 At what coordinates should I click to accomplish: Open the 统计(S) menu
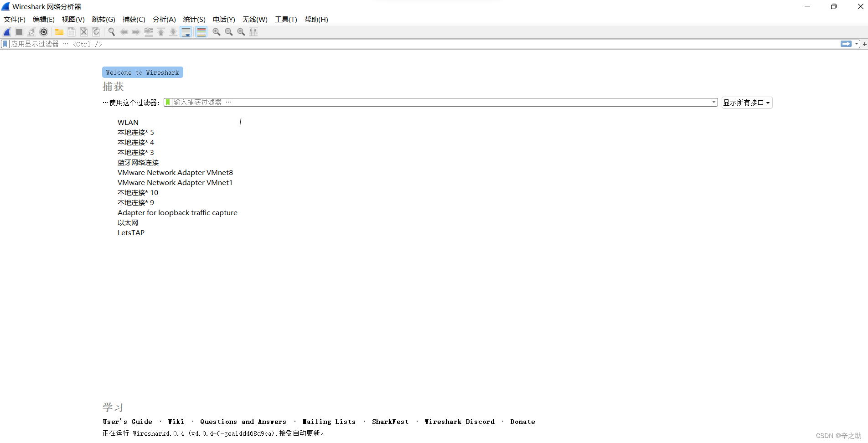[x=194, y=20]
